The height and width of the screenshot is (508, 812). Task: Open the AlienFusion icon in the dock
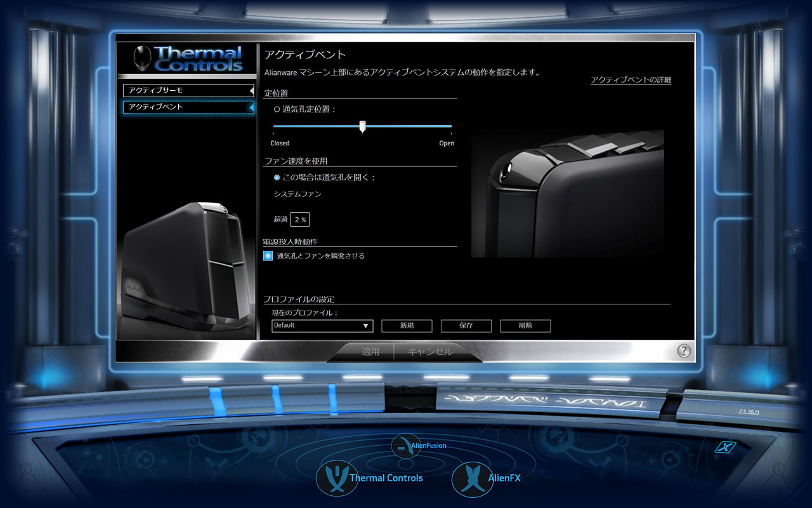[405, 446]
